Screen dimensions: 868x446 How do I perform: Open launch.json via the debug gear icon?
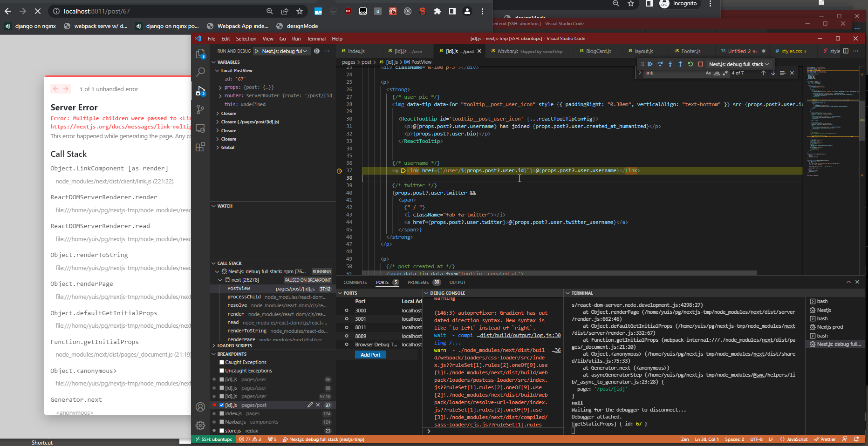[x=317, y=51]
